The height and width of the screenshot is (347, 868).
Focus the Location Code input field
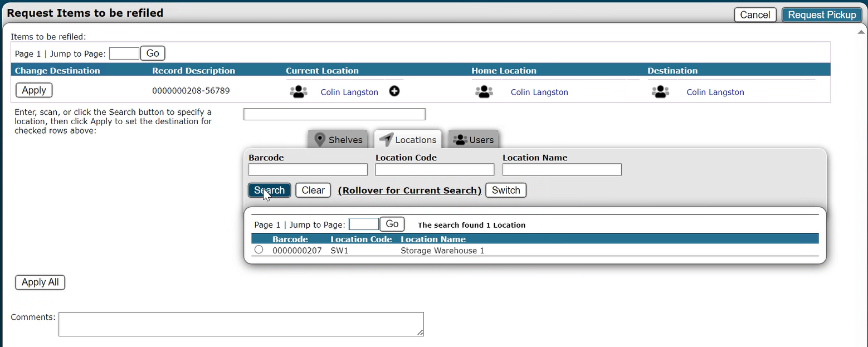pyautogui.click(x=435, y=170)
